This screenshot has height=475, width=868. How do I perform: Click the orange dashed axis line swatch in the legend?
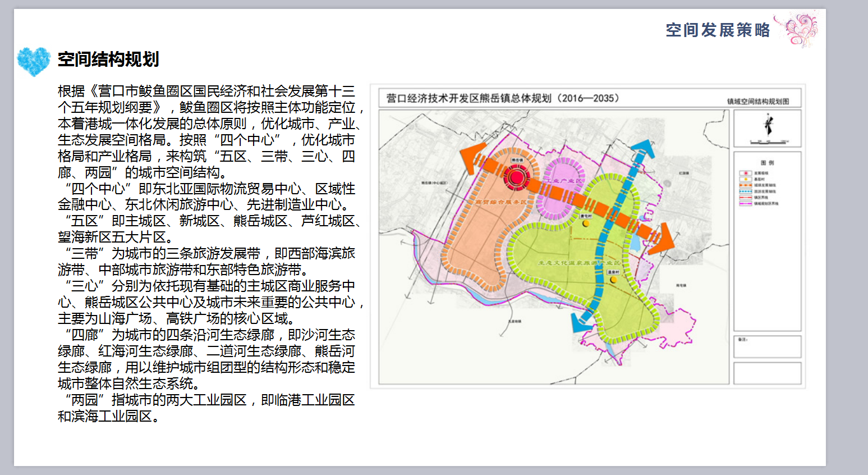745,185
